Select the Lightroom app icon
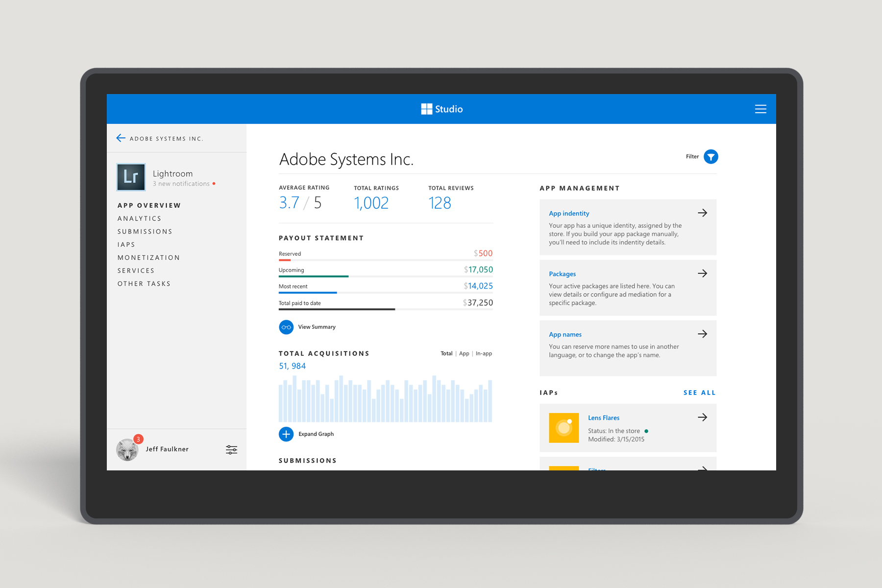Screen dimensions: 882x588 pyautogui.click(x=130, y=177)
